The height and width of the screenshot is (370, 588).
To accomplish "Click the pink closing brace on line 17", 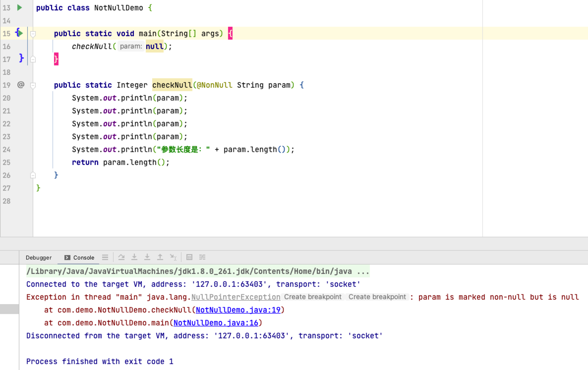I will point(56,59).
